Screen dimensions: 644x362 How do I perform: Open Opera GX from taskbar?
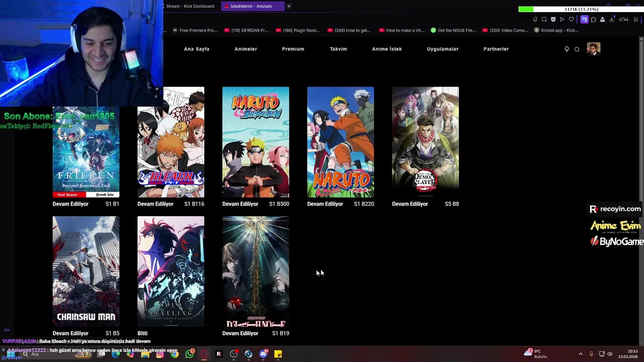204,354
